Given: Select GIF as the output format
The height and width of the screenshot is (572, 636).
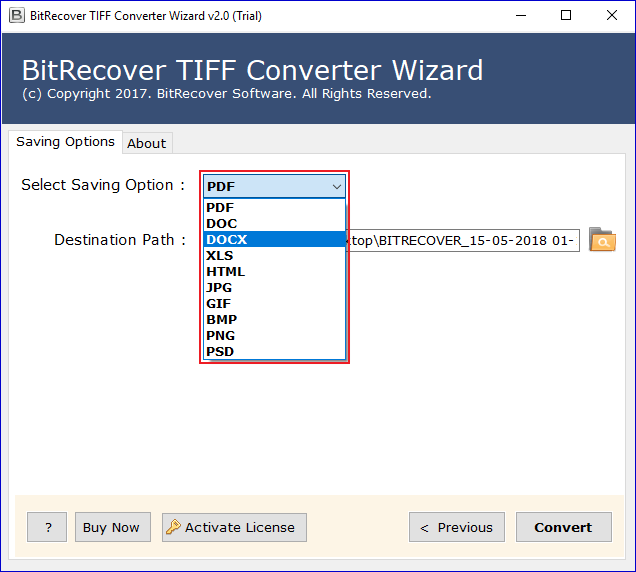Looking at the screenshot, I should [x=274, y=303].
